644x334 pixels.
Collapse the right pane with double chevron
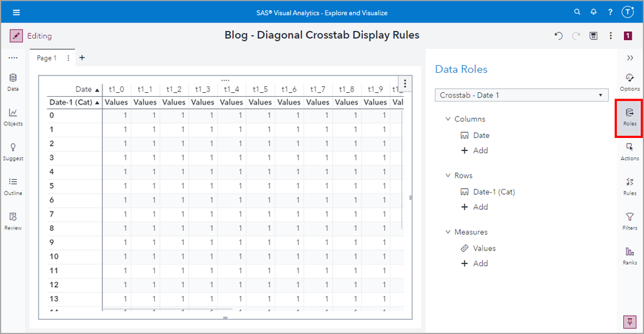[630, 58]
